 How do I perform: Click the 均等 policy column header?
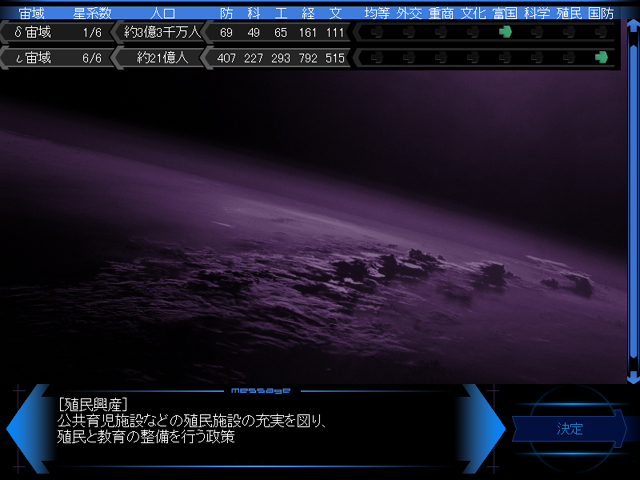pyautogui.click(x=377, y=13)
